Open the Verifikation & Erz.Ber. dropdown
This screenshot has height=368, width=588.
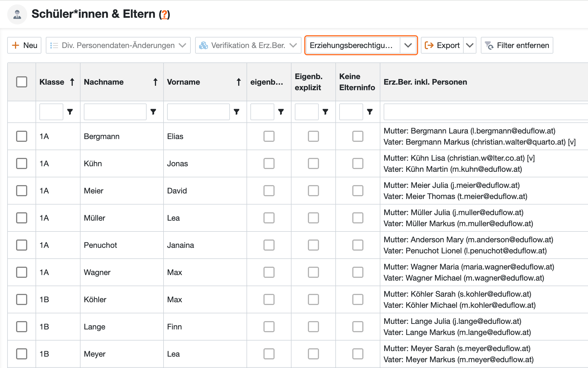point(248,45)
